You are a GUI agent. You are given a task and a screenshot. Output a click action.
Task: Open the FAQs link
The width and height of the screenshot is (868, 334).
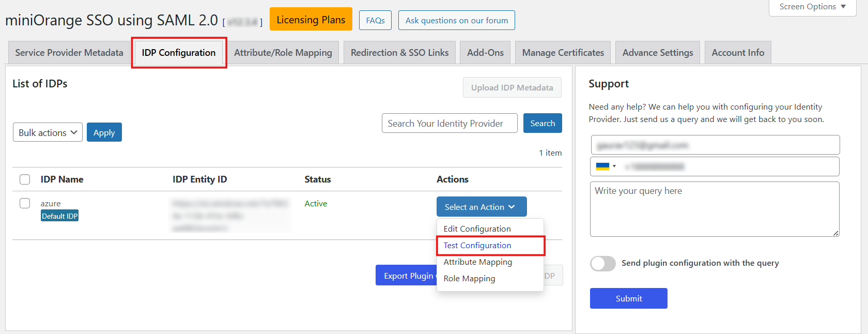(375, 21)
